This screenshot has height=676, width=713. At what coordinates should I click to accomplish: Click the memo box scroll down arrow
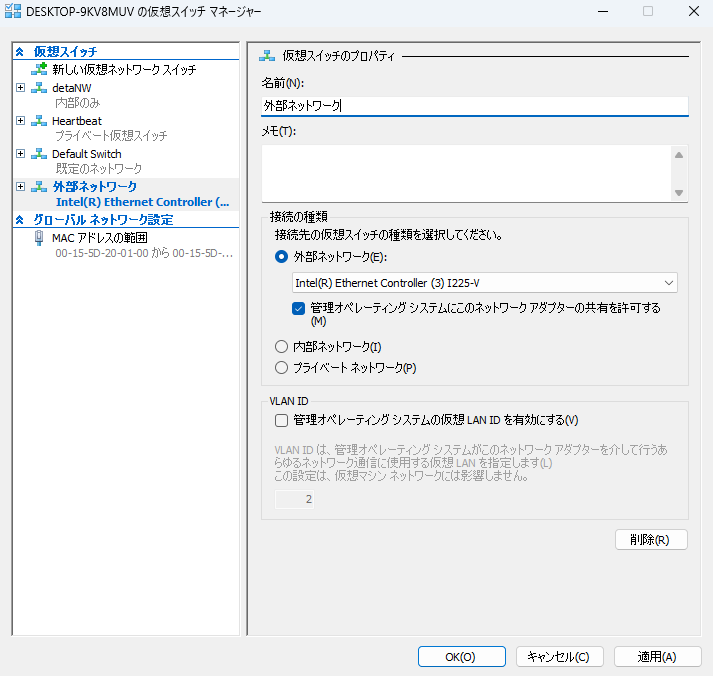pos(679,193)
